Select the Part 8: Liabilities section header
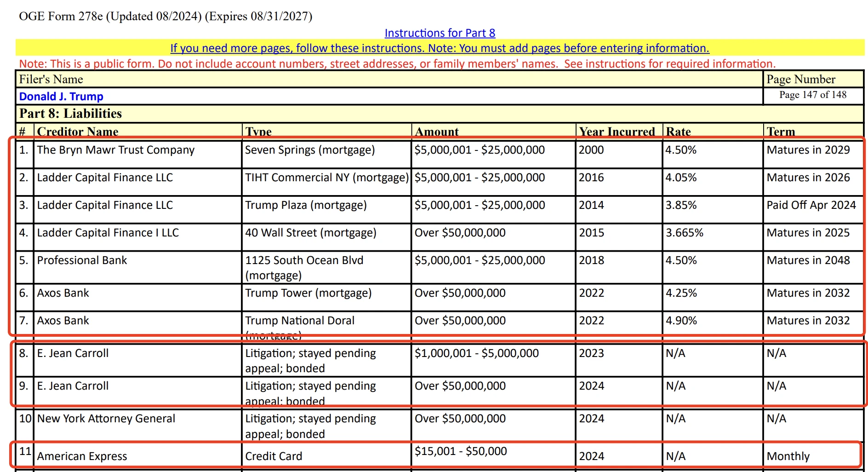Viewport: 868px width, 472px height. coord(69,113)
